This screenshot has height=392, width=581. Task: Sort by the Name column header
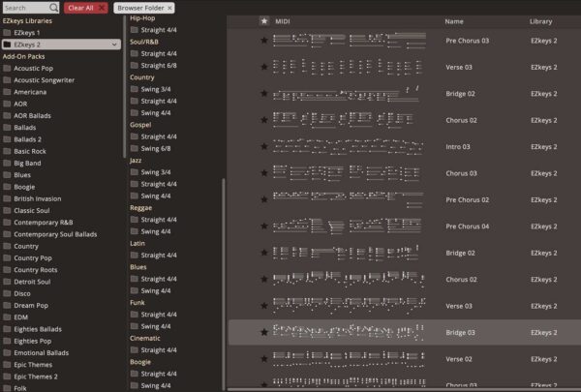454,21
